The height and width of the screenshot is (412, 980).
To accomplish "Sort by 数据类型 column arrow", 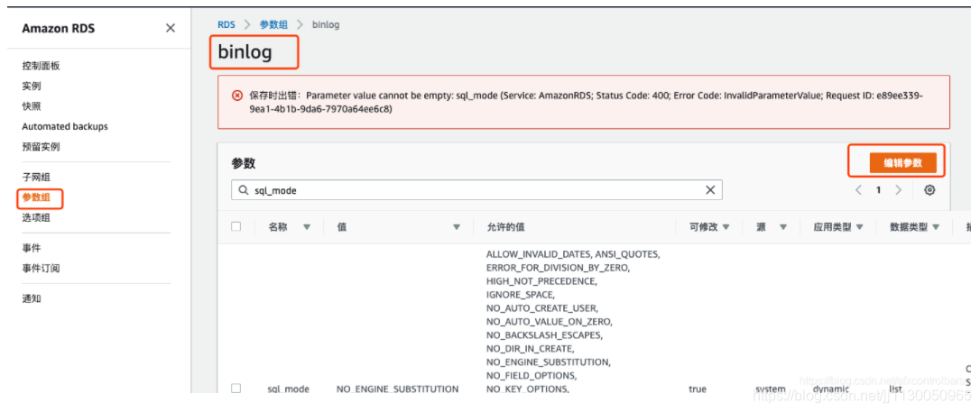I will (x=936, y=227).
